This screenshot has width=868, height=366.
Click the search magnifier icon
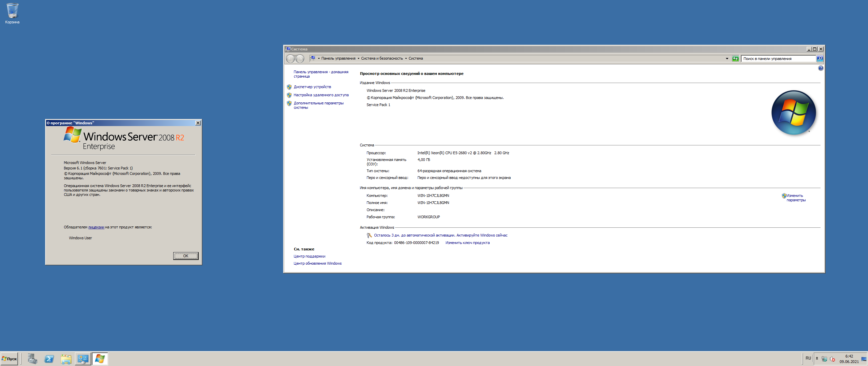pos(820,59)
